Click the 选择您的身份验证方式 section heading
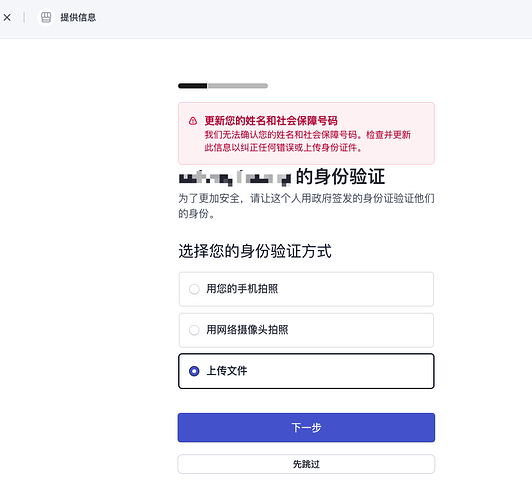This screenshot has height=500, width=532. (255, 251)
